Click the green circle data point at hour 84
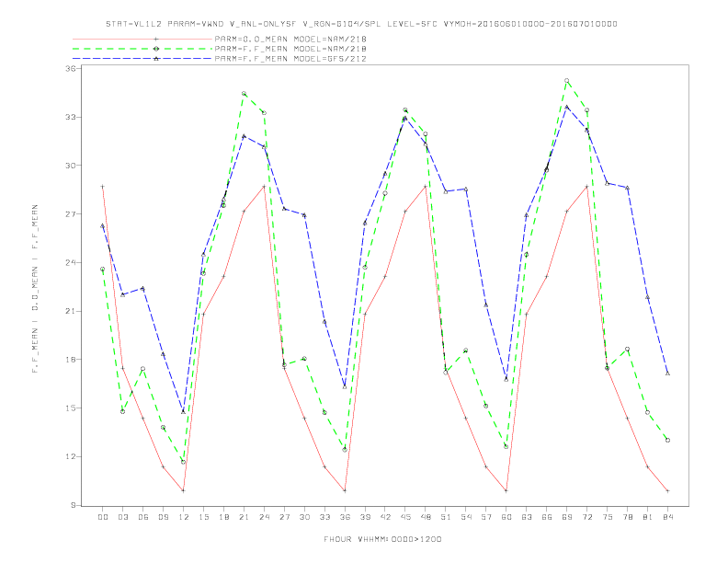The width and height of the screenshot is (728, 563). click(x=667, y=440)
